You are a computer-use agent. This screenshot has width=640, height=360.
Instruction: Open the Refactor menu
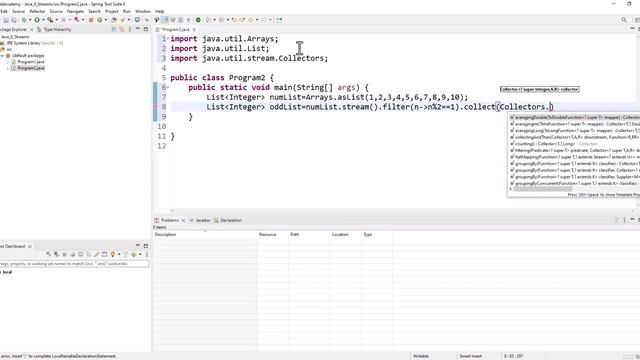37,11
